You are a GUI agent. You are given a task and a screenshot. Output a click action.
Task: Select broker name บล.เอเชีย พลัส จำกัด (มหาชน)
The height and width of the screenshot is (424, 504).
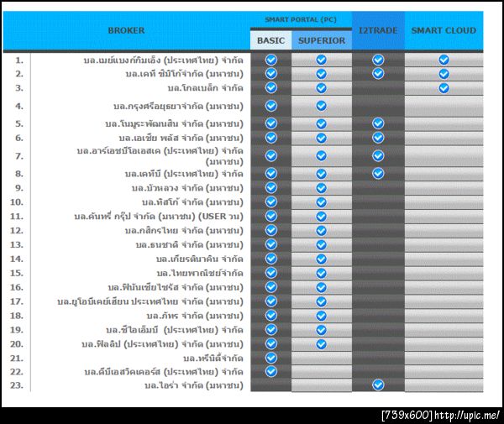pos(181,138)
